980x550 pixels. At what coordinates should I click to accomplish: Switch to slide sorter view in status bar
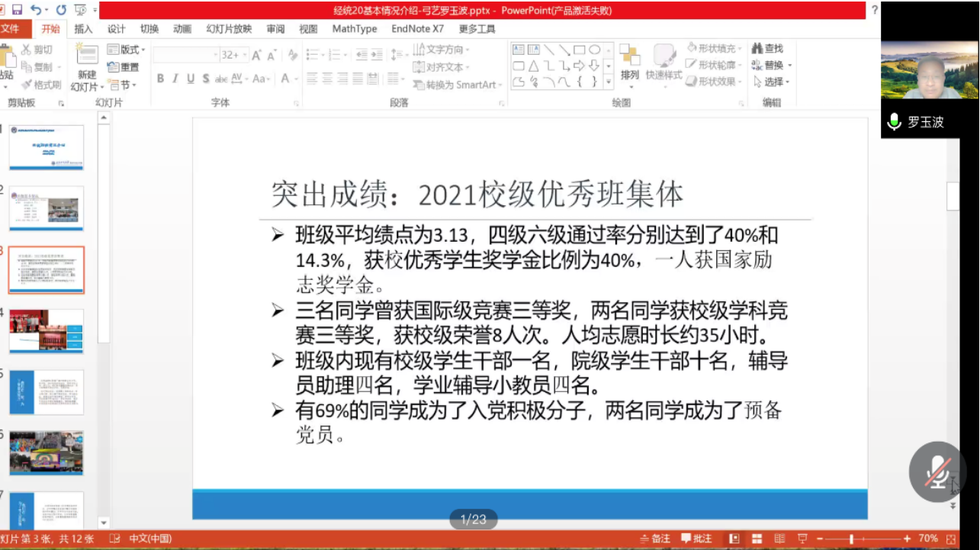[x=757, y=539]
